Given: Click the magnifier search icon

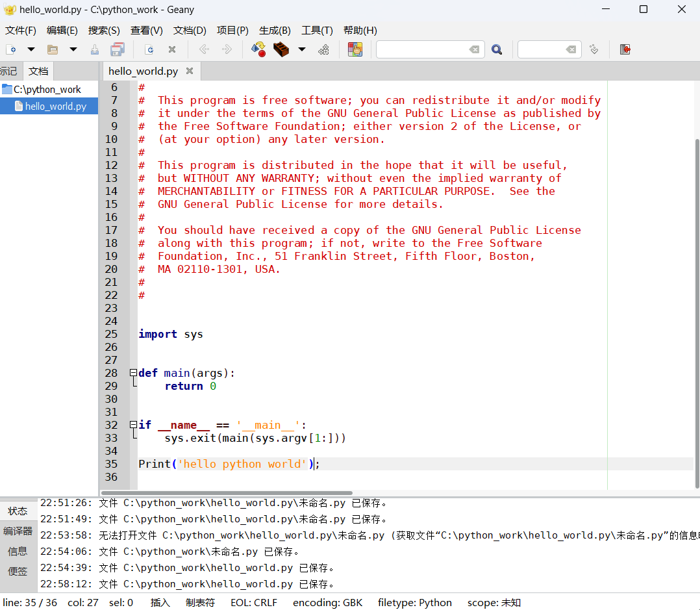Looking at the screenshot, I should [497, 49].
